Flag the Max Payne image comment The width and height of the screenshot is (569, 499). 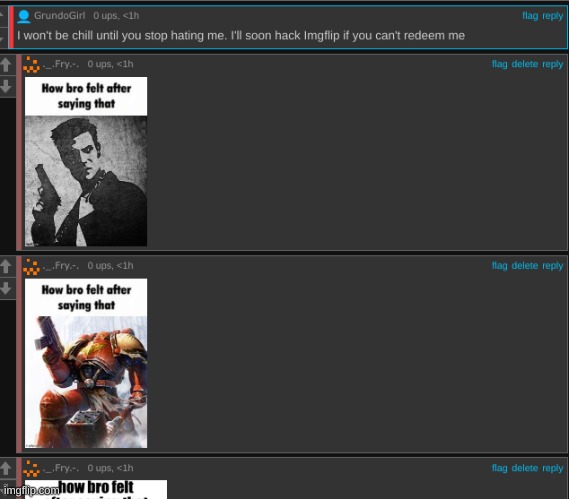[499, 64]
